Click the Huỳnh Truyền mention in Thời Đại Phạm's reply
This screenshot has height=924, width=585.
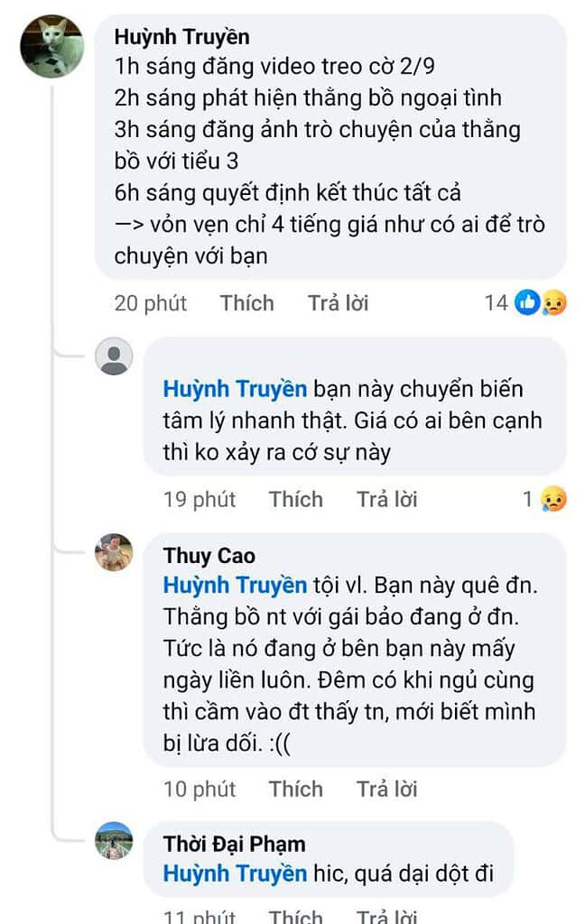pos(235,873)
